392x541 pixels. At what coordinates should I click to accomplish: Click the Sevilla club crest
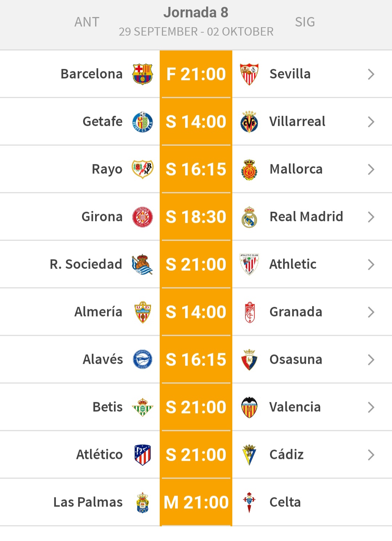point(249,74)
